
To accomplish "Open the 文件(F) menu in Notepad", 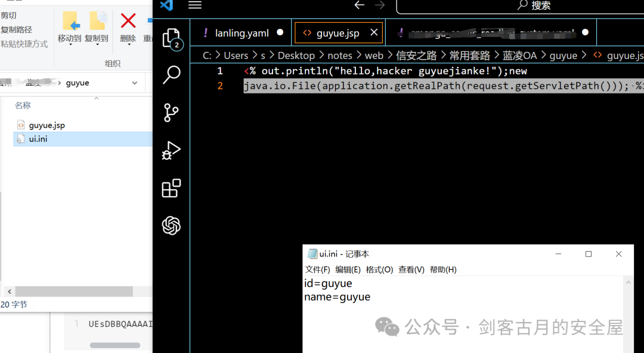I will tap(317, 270).
